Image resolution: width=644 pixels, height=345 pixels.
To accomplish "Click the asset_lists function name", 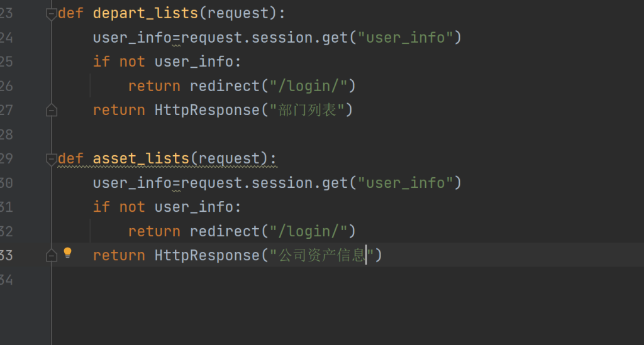I will point(141,158).
